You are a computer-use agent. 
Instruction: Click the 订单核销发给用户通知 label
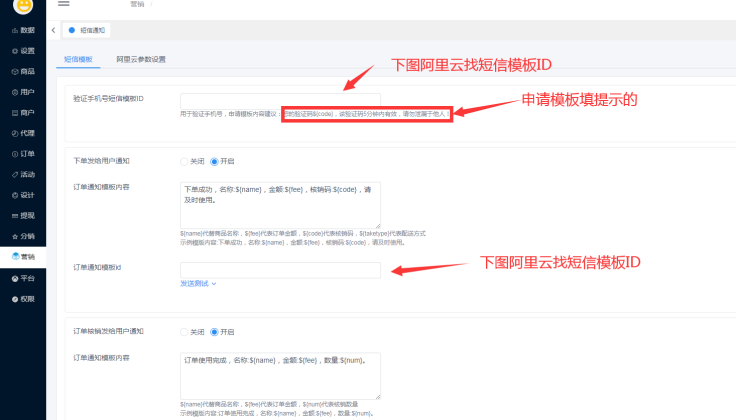(108, 331)
